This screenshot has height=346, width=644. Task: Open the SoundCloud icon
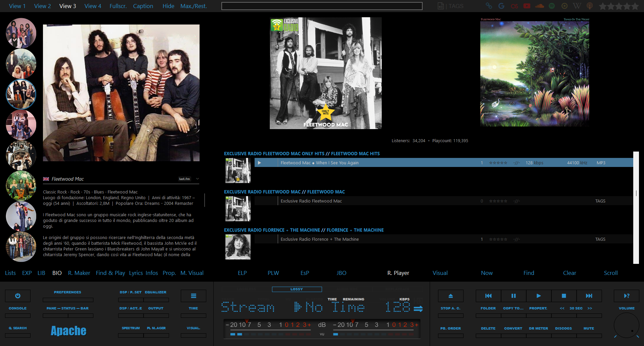point(540,6)
